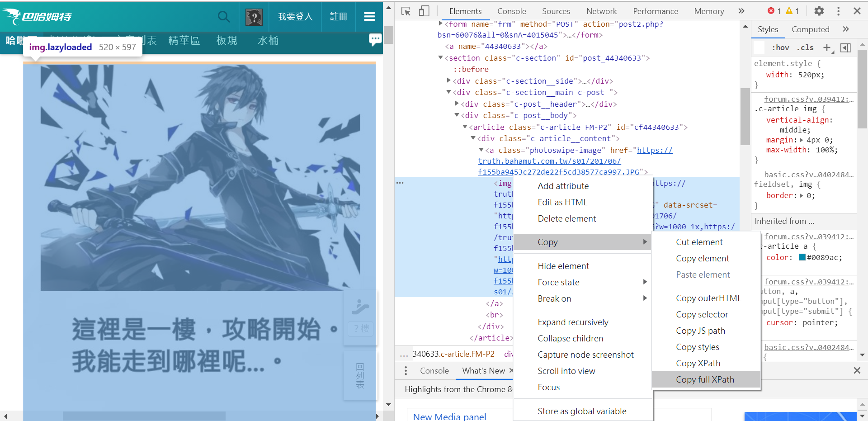
Task: Close the DevTools panel
Action: [857, 11]
